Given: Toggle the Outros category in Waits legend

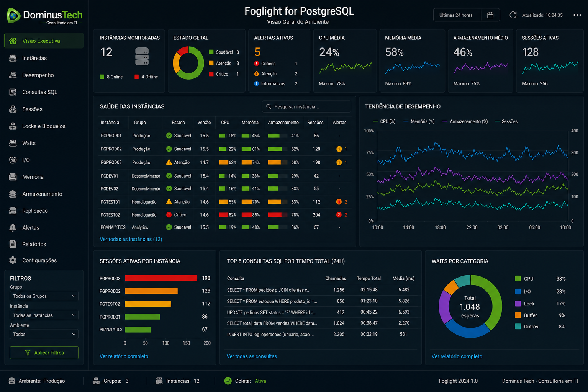Looking at the screenshot, I should (540, 327).
